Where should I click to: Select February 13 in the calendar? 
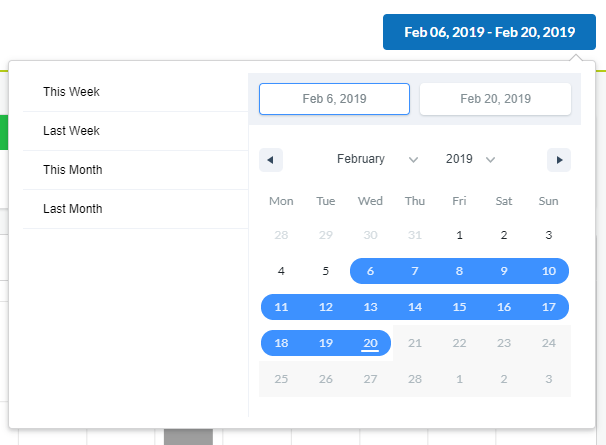click(x=370, y=307)
